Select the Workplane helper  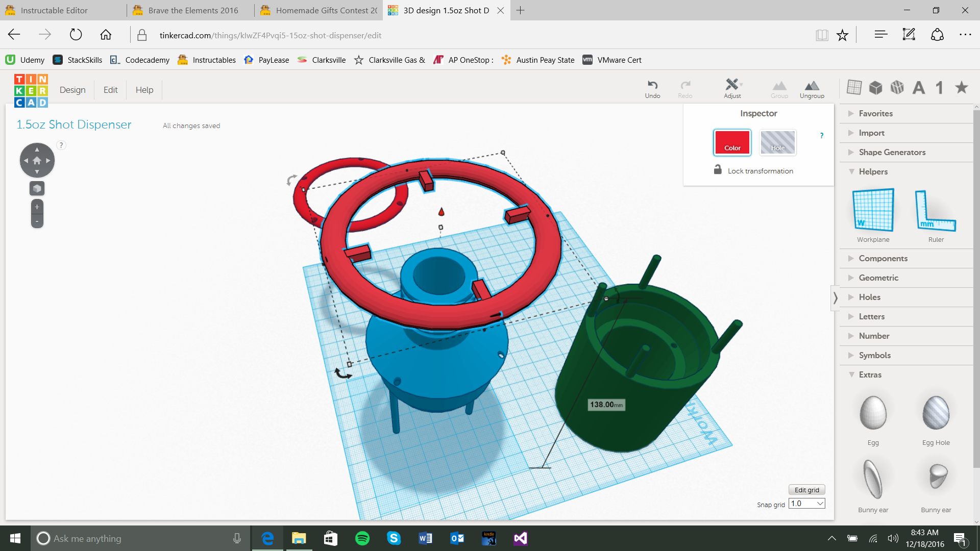(873, 215)
